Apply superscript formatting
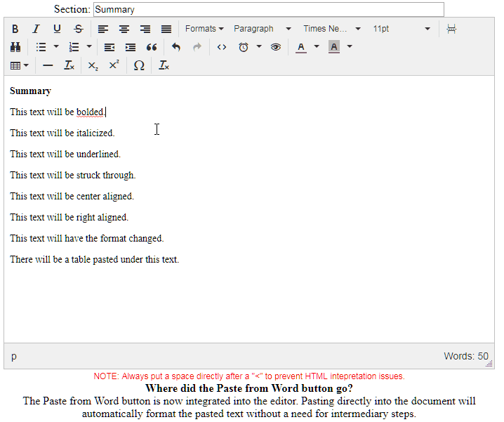 [x=114, y=65]
